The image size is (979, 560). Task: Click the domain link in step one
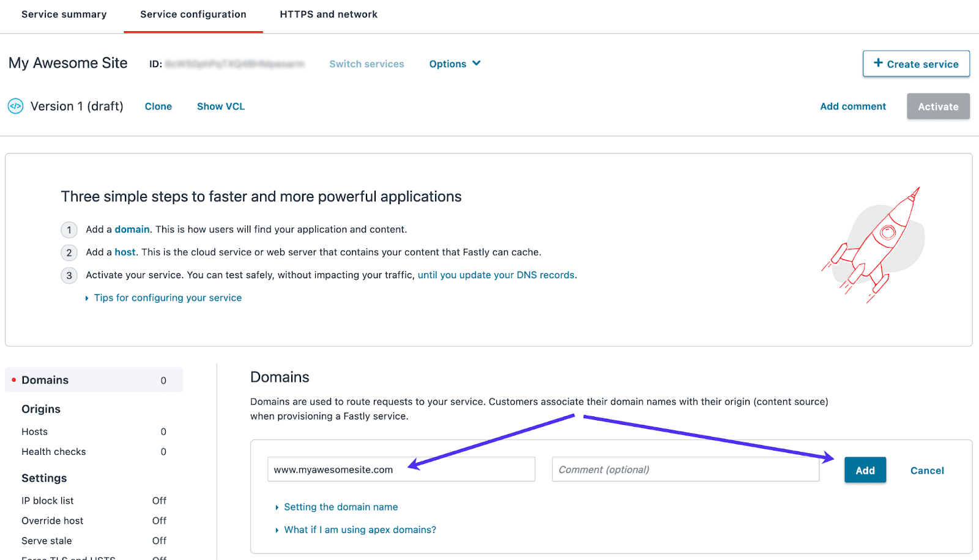click(132, 229)
